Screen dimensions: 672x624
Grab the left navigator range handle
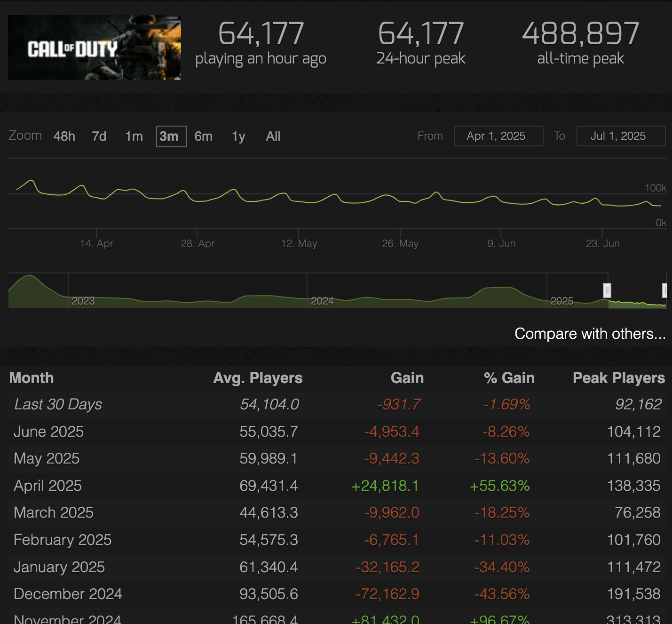[607, 290]
